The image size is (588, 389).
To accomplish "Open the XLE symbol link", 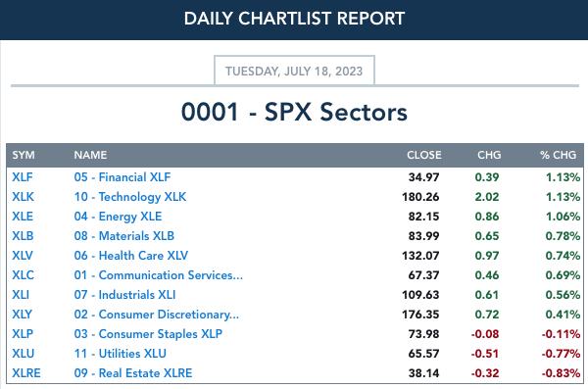I will click(x=23, y=217).
